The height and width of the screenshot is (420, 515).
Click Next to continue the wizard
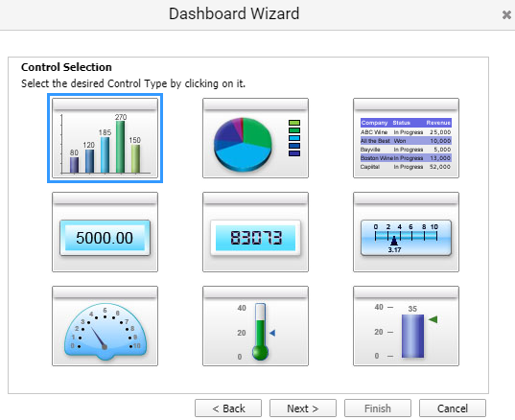point(303,408)
